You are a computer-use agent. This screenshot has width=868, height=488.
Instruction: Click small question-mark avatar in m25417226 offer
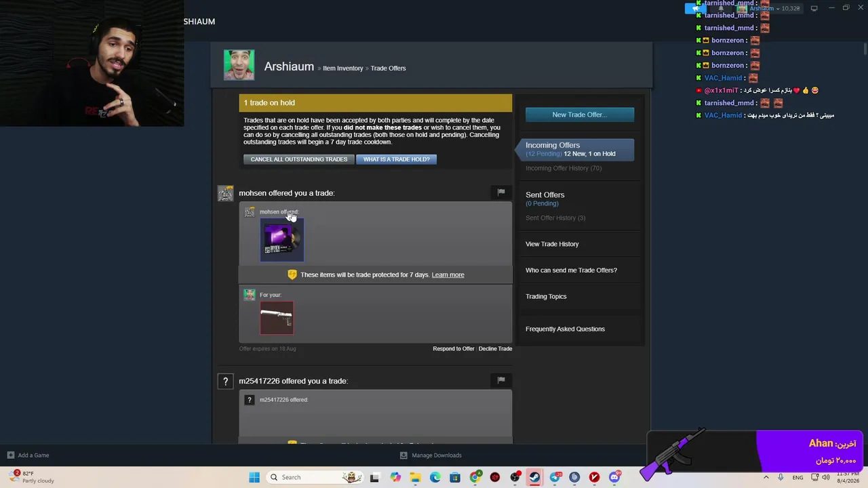[250, 400]
